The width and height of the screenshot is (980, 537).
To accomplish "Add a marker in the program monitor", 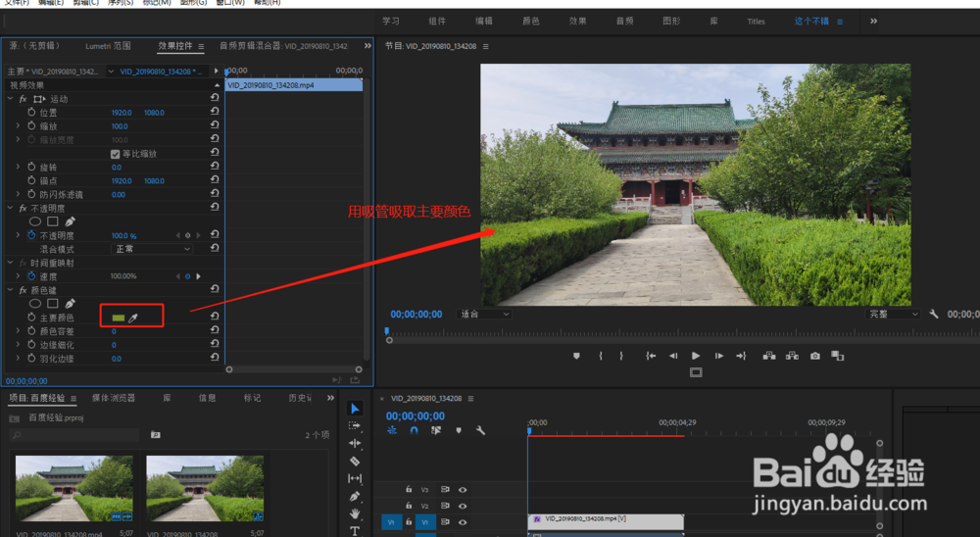I will pyautogui.click(x=576, y=356).
